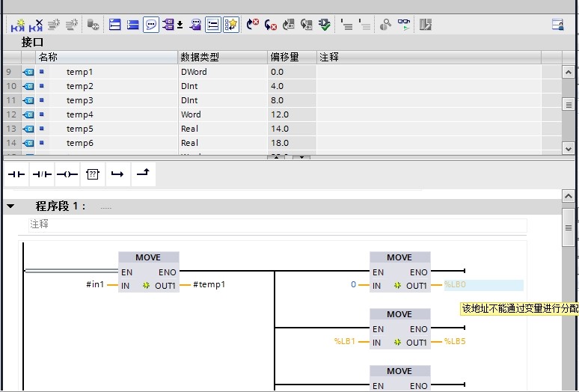The image size is (579, 392).
Task: Add output on the first MOVE box star
Action: point(146,286)
